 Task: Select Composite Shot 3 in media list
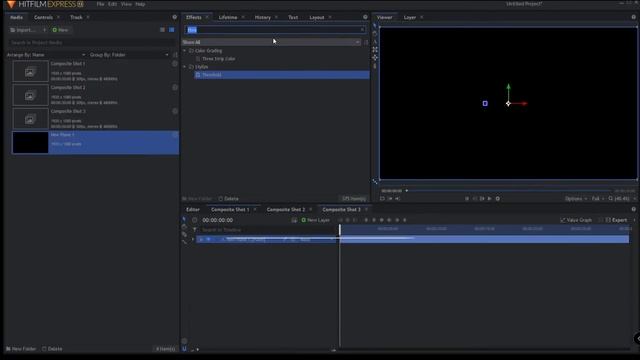(96, 119)
